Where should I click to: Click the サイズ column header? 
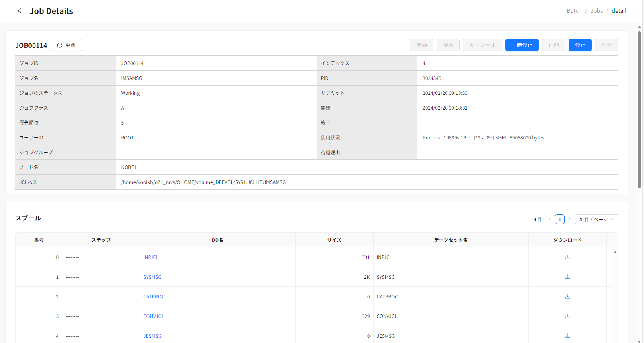tap(334, 240)
